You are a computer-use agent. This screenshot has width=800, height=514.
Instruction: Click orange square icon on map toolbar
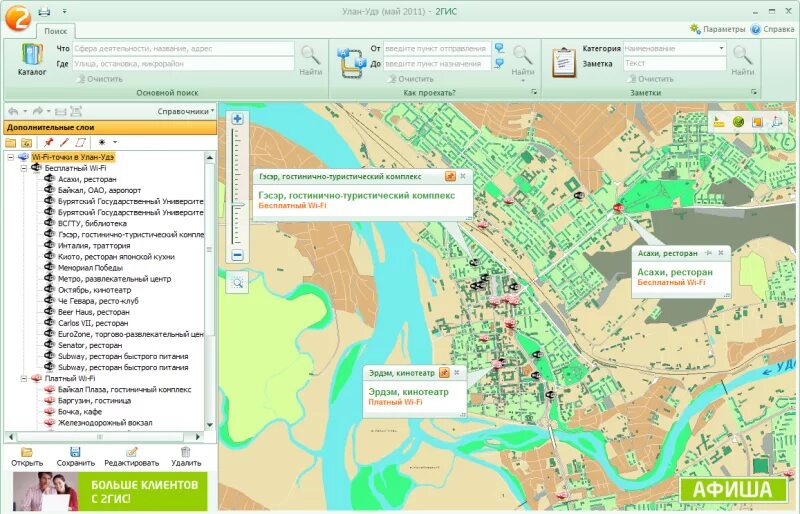coord(757,122)
